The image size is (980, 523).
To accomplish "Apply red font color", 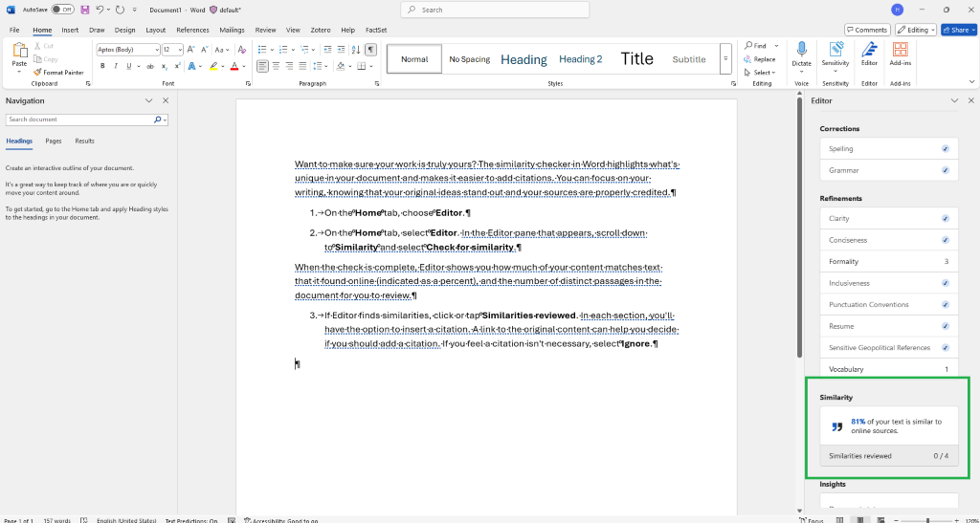I will point(234,66).
